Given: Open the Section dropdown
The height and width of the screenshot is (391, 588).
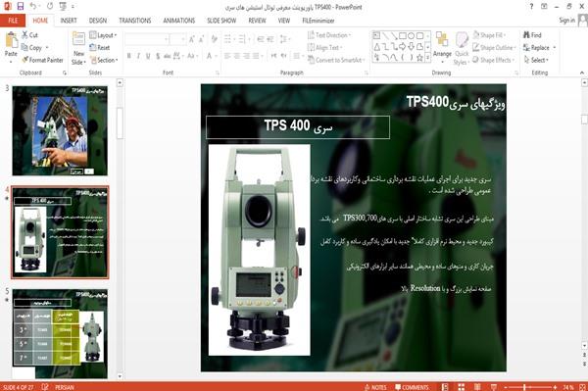Looking at the screenshot, I should pyautogui.click(x=104, y=60).
